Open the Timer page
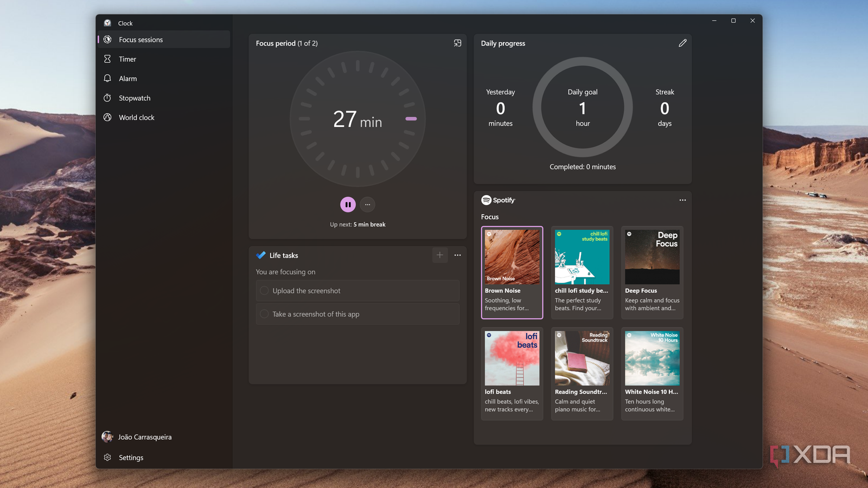 pyautogui.click(x=127, y=59)
